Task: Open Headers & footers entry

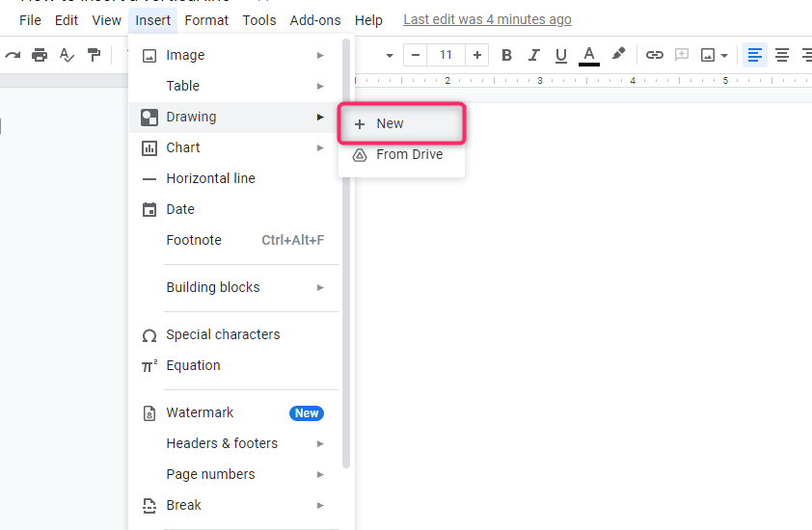Action: point(234,443)
